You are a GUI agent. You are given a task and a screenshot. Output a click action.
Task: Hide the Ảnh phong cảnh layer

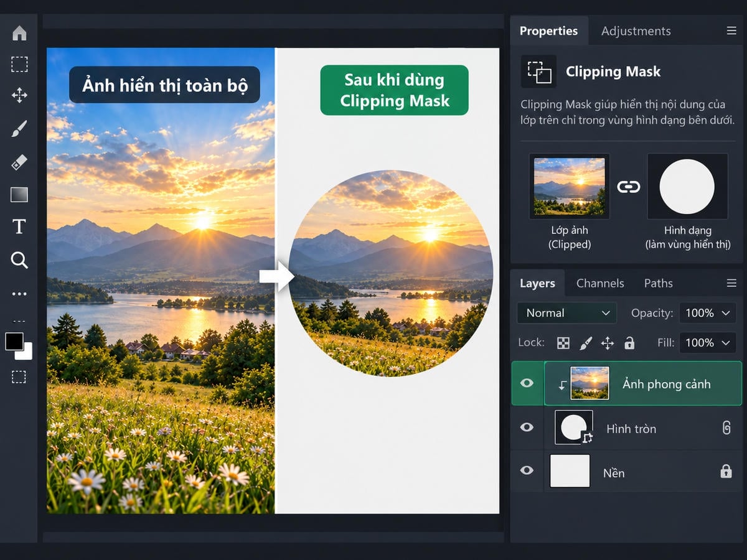pyautogui.click(x=527, y=383)
